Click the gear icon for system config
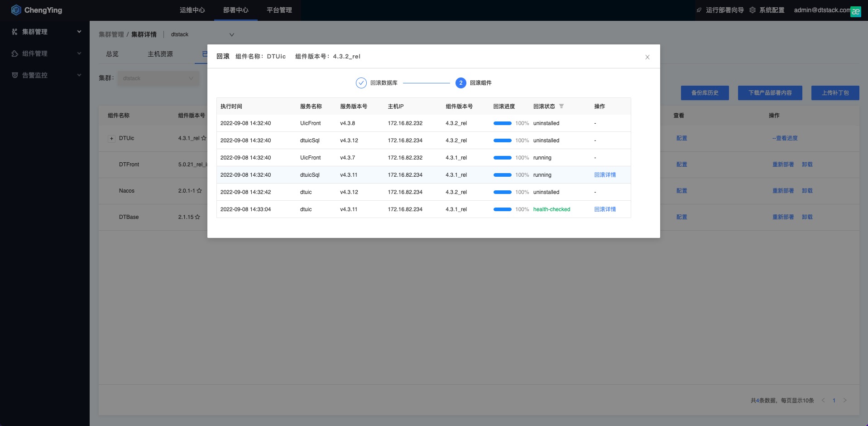 coord(753,10)
